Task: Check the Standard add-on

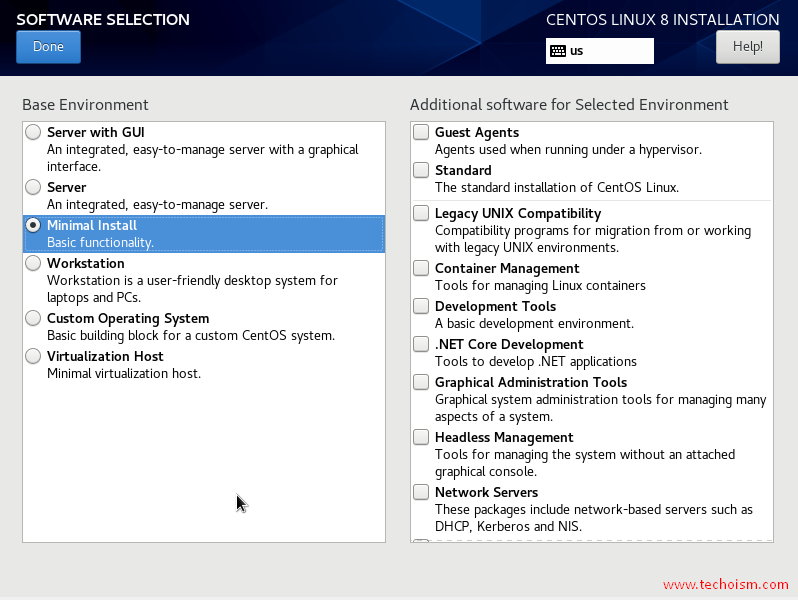Action: 421,170
